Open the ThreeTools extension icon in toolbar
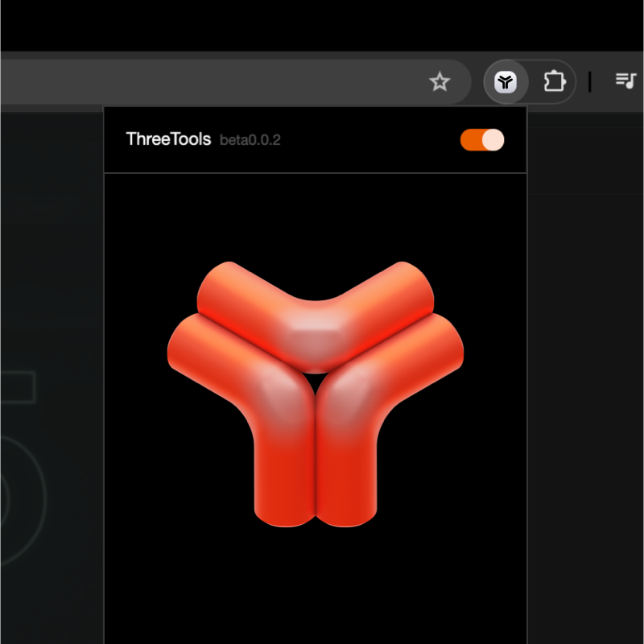This screenshot has height=644, width=644. [x=506, y=82]
